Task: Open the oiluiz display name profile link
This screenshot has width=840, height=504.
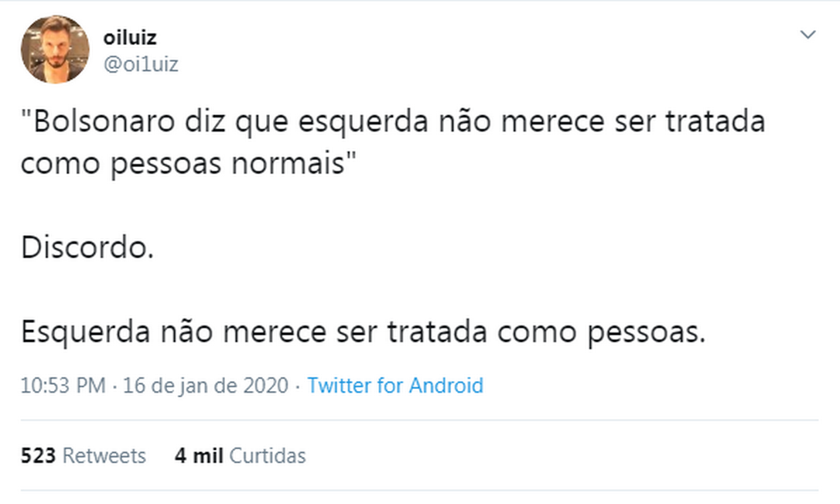Action: (130, 37)
